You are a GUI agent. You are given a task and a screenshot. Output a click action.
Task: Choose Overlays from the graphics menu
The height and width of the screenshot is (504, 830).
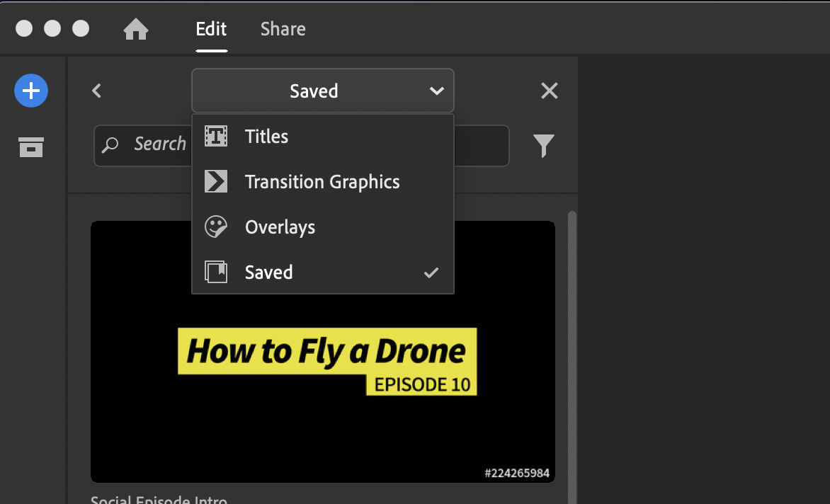click(280, 227)
